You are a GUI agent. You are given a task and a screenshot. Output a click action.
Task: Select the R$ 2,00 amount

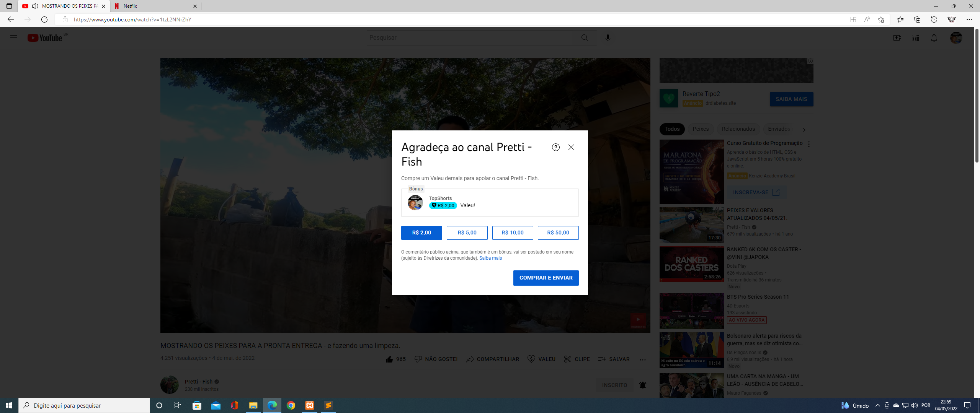click(421, 233)
